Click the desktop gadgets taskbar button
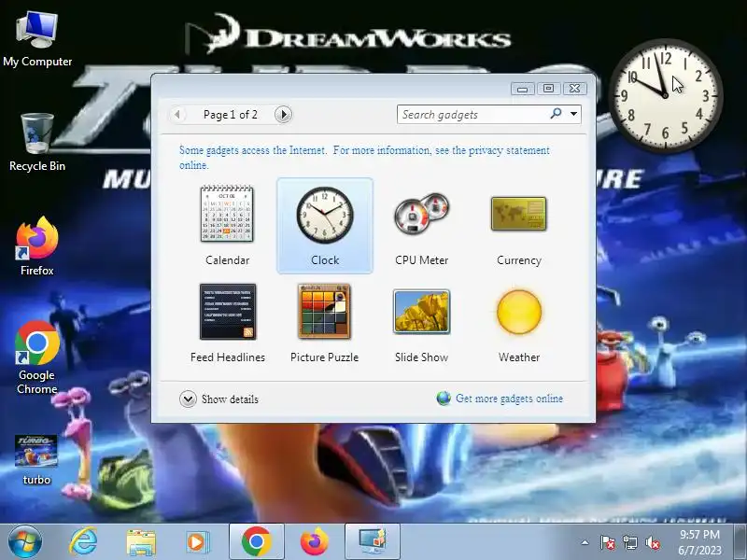This screenshot has width=747, height=560. (372, 542)
